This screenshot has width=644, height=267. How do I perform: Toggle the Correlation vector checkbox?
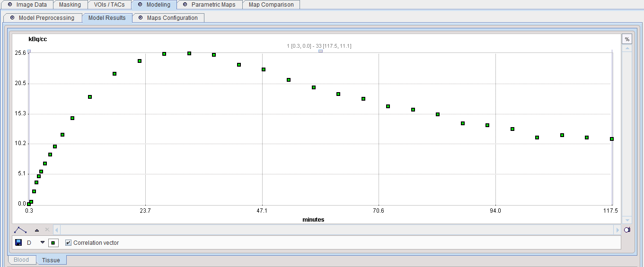(68, 243)
